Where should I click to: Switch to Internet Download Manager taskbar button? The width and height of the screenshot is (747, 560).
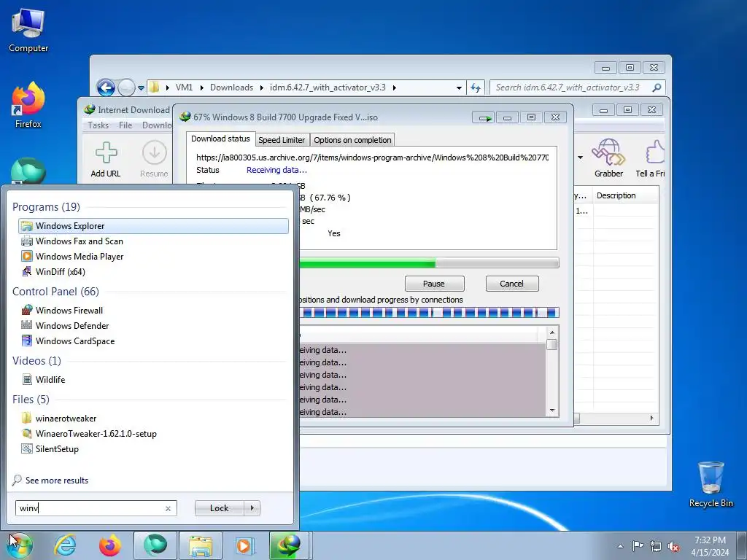pos(290,545)
